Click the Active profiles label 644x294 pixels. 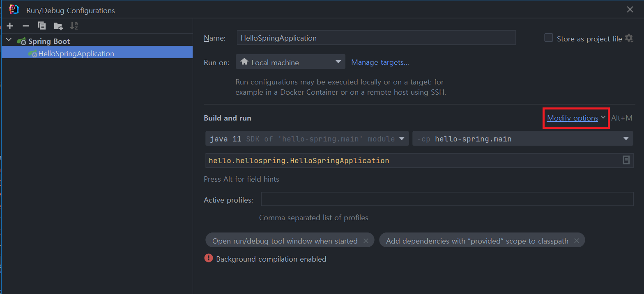point(228,200)
